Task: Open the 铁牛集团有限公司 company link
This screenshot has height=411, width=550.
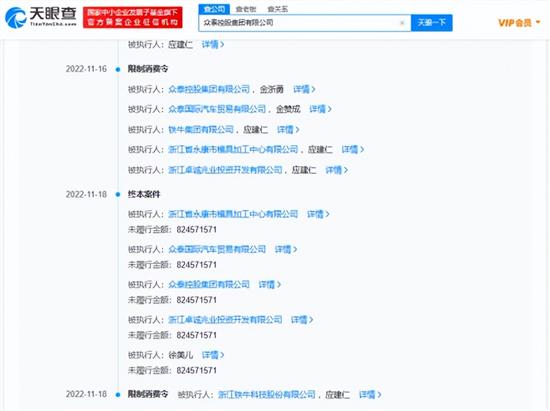Action: (x=201, y=129)
